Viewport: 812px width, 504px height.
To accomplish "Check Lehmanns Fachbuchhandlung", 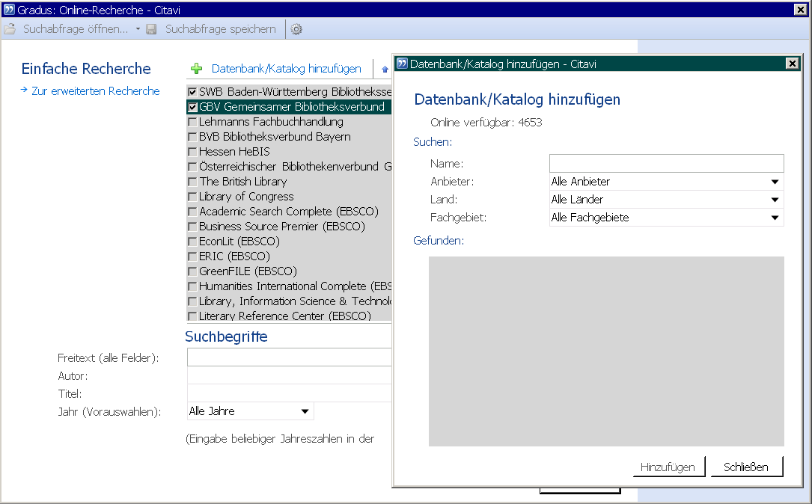I will coord(192,122).
